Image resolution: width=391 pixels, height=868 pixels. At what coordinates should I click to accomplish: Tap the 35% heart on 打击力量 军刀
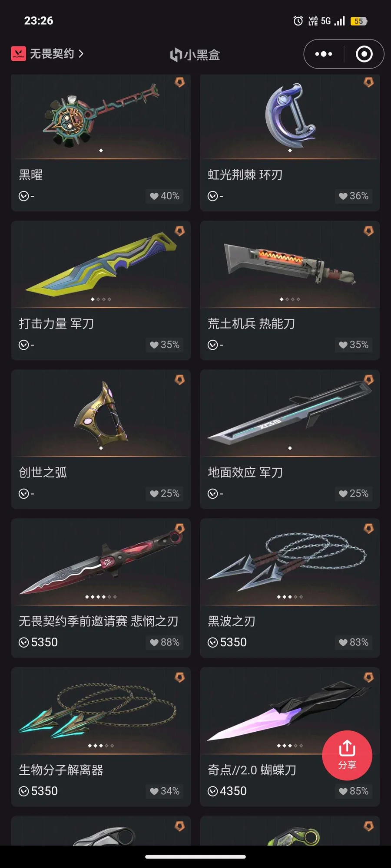(x=165, y=345)
